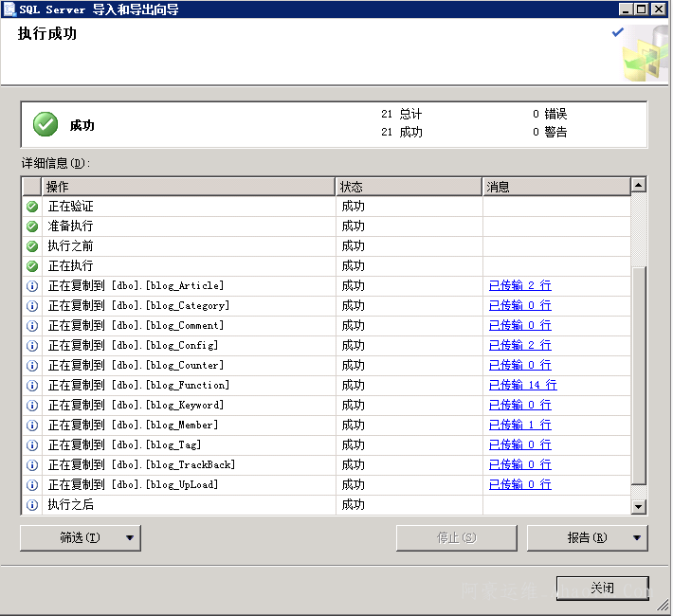Viewport: 673px width, 616px height.
Task: Click the scrollbar up arrow in details list
Action: (x=639, y=186)
